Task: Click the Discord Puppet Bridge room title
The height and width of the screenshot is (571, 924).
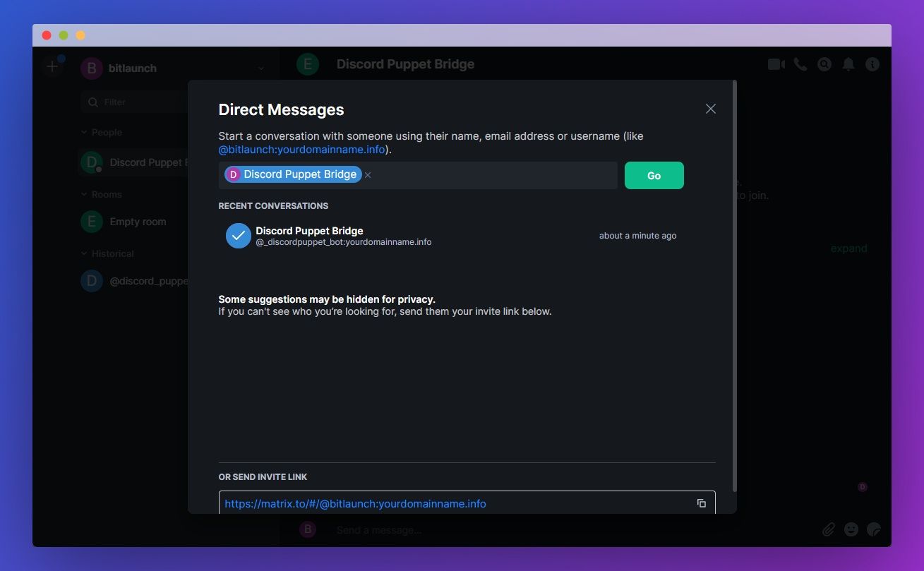Action: 405,64
